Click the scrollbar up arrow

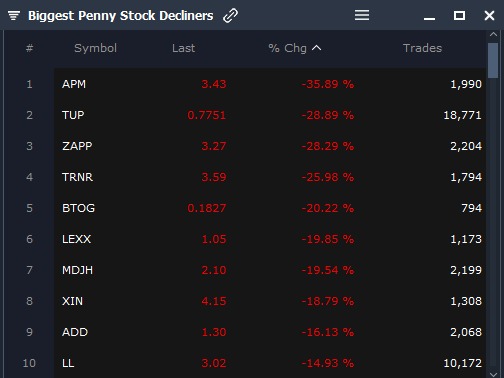[x=493, y=34]
